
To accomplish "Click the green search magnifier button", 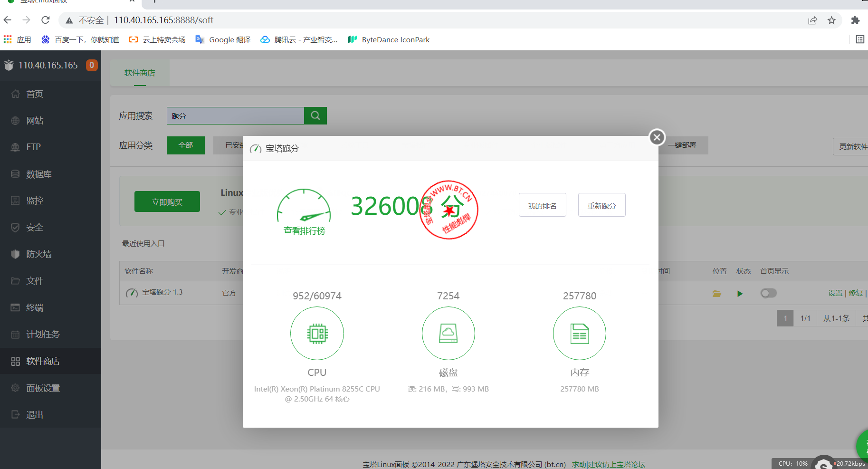I will [x=315, y=115].
